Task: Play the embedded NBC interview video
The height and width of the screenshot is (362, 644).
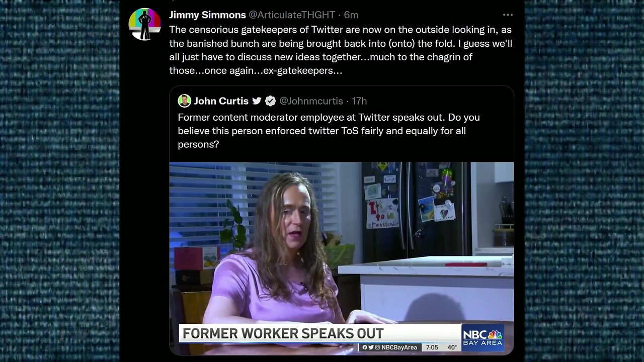Action: (342, 258)
